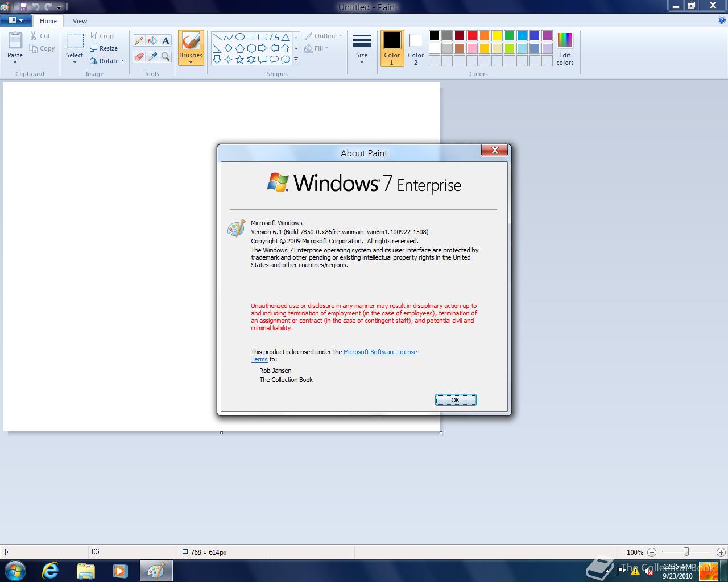Choose the Down arrow shape

(x=217, y=59)
